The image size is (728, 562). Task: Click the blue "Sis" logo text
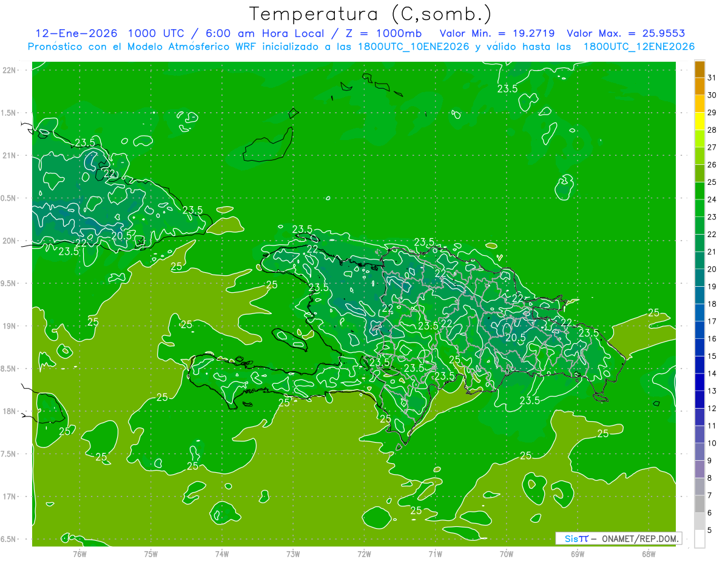(571, 538)
